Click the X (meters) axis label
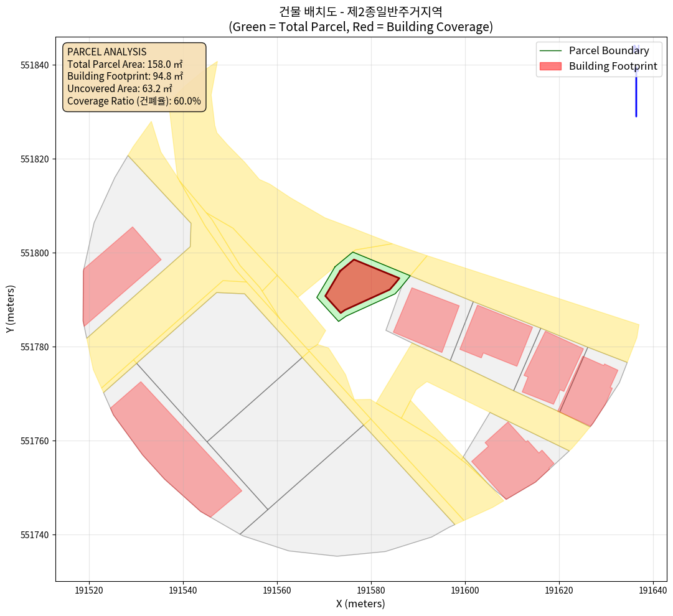This screenshot has width=673, height=616. 360,604
